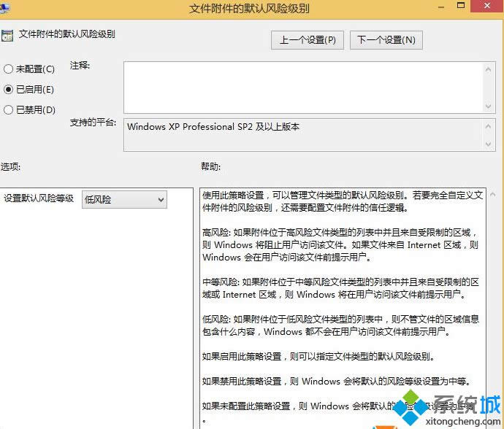Click the 低风险 help paragraph text
Viewport: 504px width, 429px height.
340,325
